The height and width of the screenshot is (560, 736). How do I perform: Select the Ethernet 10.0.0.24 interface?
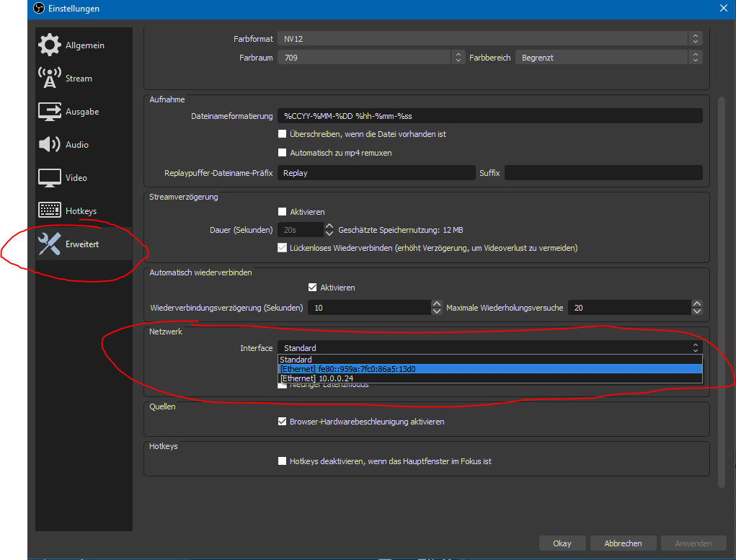coord(490,378)
